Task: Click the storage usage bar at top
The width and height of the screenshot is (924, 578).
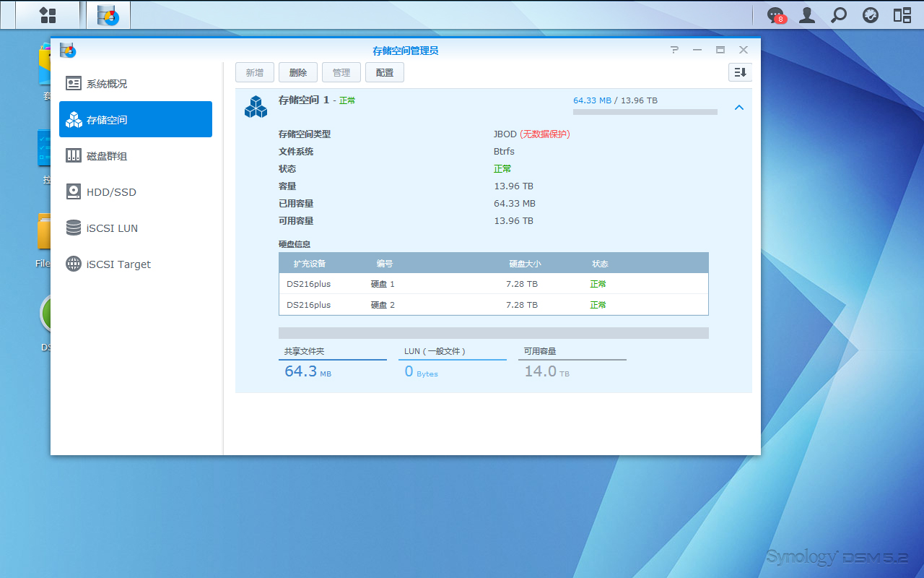Action: (645, 112)
